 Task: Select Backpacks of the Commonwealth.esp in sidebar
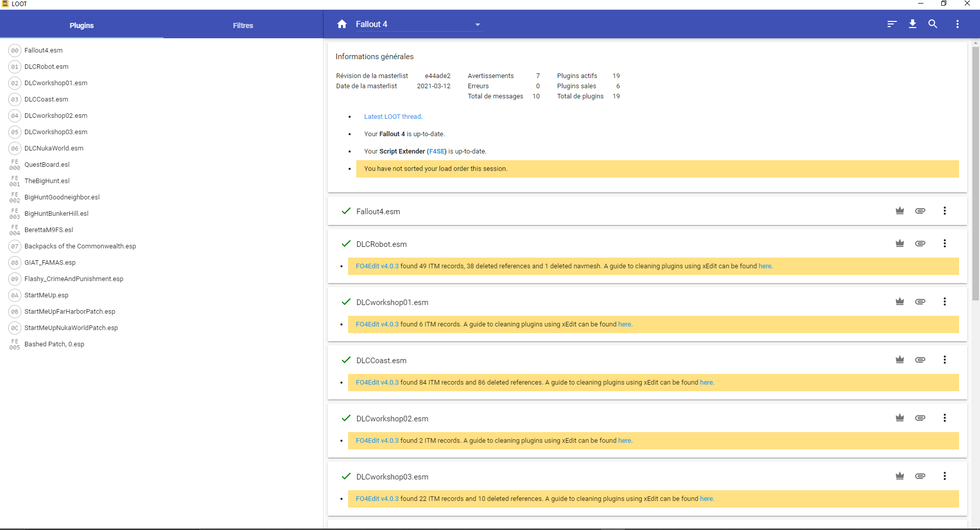point(80,246)
